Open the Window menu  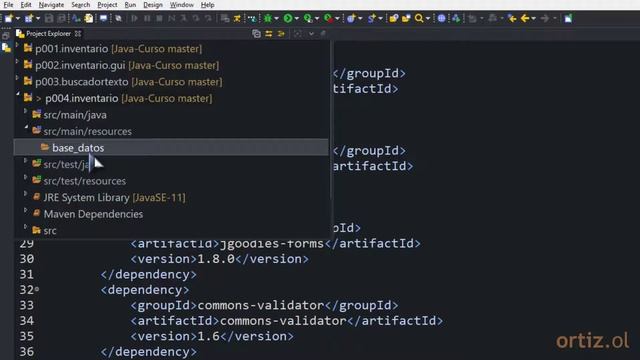click(182, 5)
